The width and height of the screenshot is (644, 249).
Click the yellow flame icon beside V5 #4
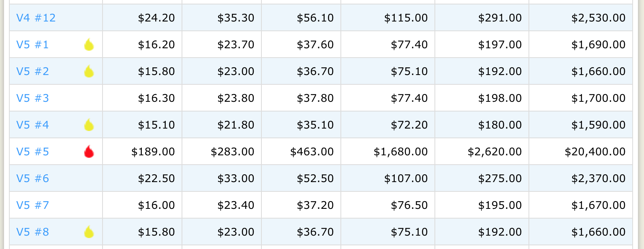click(89, 124)
